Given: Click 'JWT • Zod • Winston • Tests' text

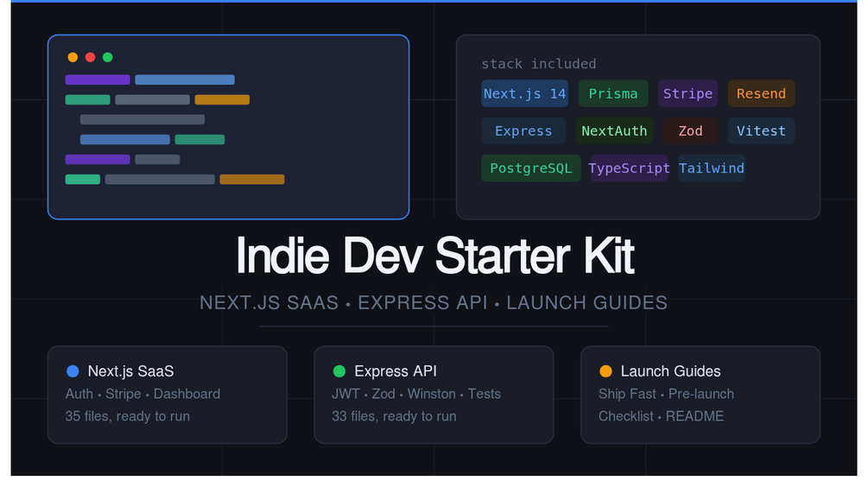Looking at the screenshot, I should click(416, 394).
